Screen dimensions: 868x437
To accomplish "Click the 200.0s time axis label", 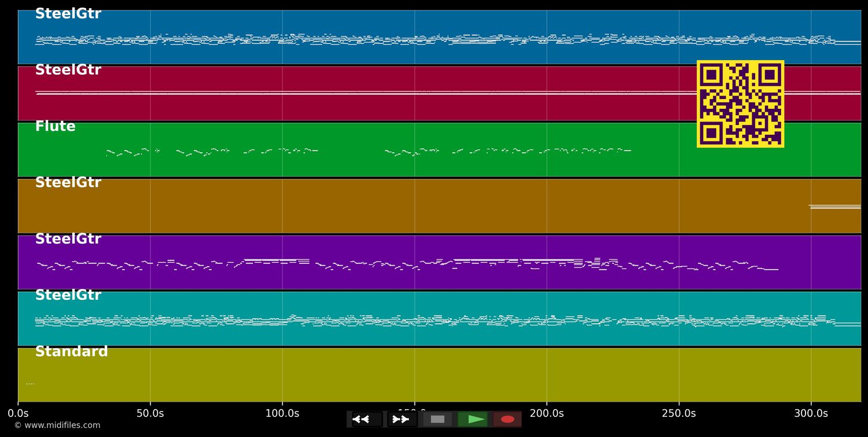I will coord(547,414).
